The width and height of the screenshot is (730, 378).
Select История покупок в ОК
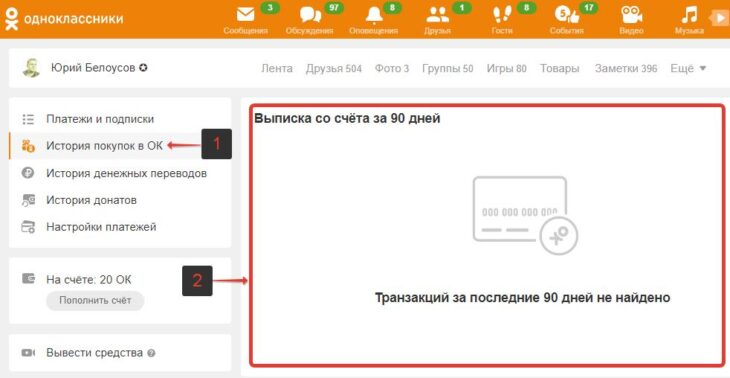[x=105, y=146]
